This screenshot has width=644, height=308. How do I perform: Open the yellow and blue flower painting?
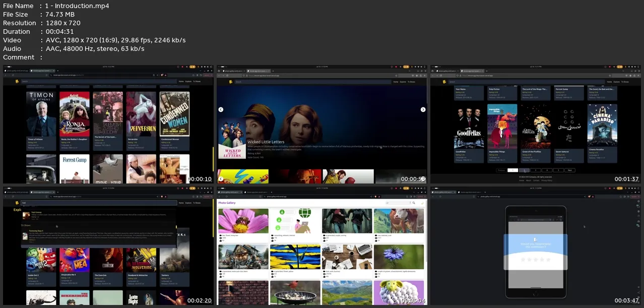pyautogui.click(x=295, y=257)
